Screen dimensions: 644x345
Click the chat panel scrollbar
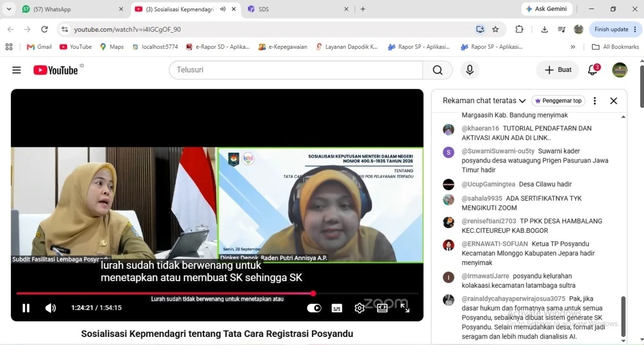[x=623, y=317]
